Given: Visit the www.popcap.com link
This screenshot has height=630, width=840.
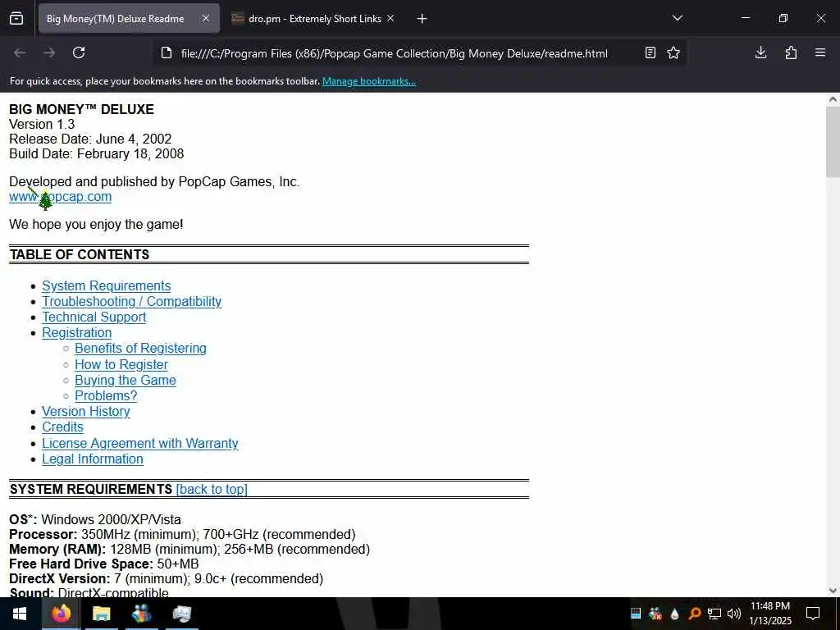Looking at the screenshot, I should (61, 197).
